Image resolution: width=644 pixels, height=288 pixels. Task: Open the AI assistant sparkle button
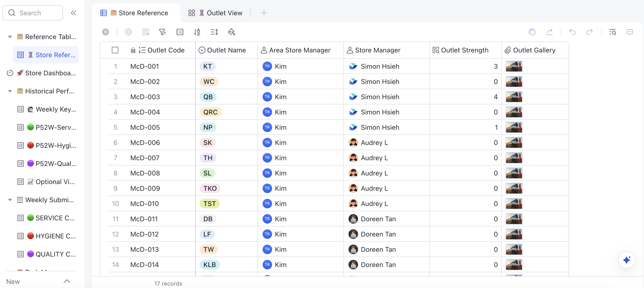(x=627, y=260)
